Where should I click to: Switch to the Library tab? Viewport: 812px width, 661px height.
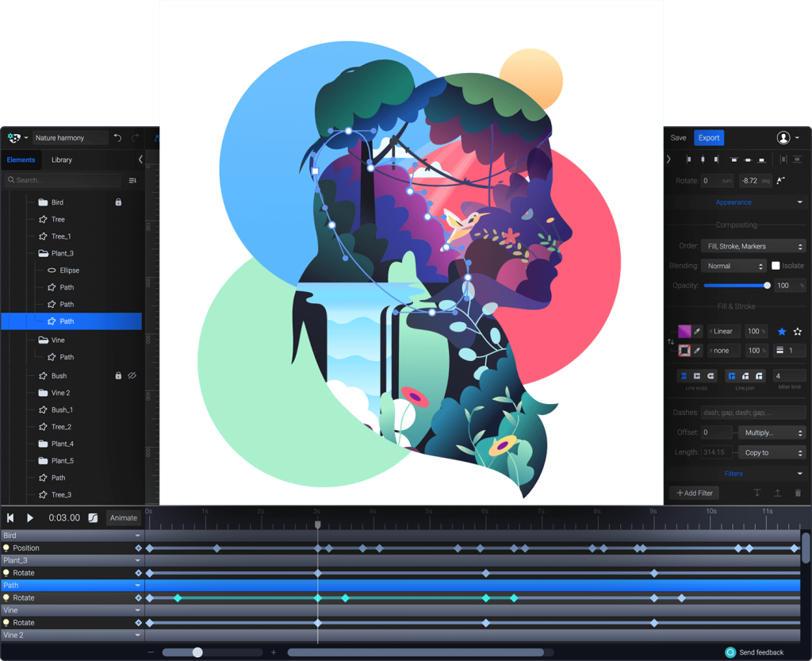[62, 159]
